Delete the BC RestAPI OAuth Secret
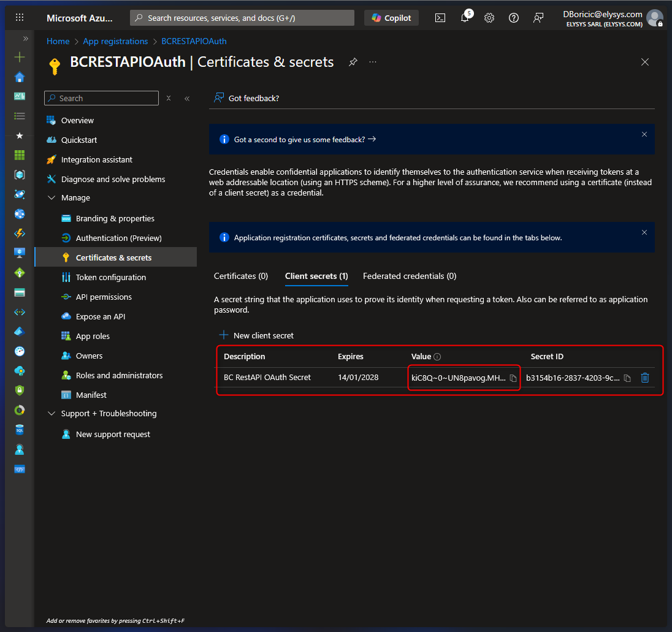 pos(645,378)
